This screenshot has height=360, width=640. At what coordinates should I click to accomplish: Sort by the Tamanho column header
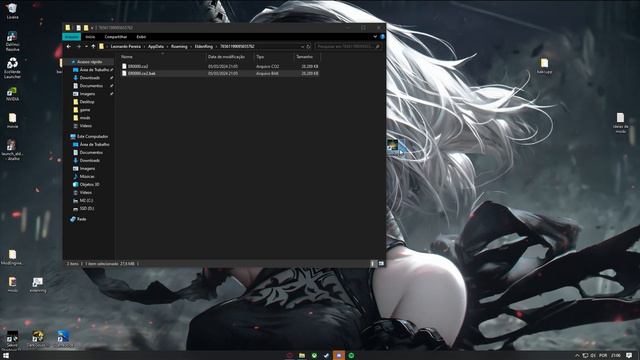(x=304, y=57)
